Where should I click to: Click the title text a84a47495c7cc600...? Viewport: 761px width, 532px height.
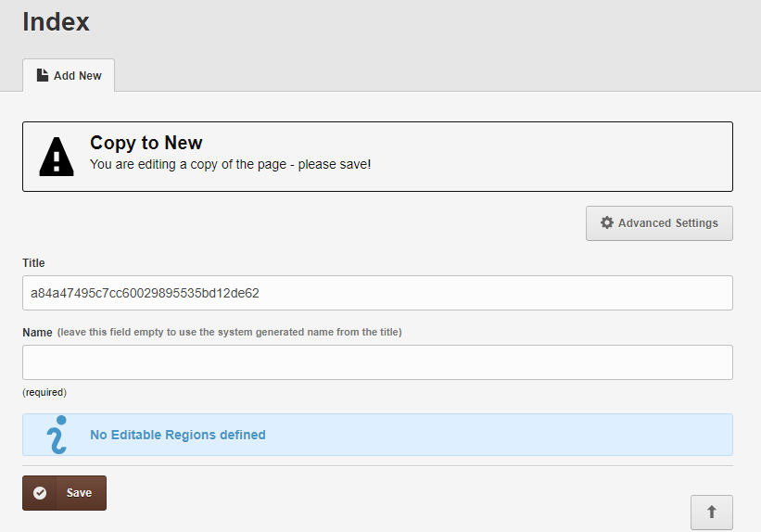[145, 293]
